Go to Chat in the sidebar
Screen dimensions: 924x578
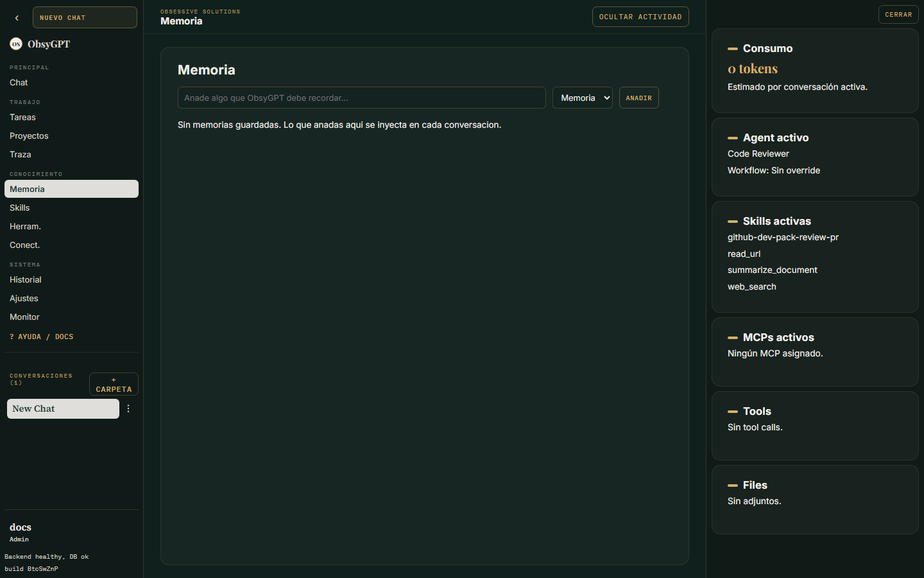coord(71,82)
